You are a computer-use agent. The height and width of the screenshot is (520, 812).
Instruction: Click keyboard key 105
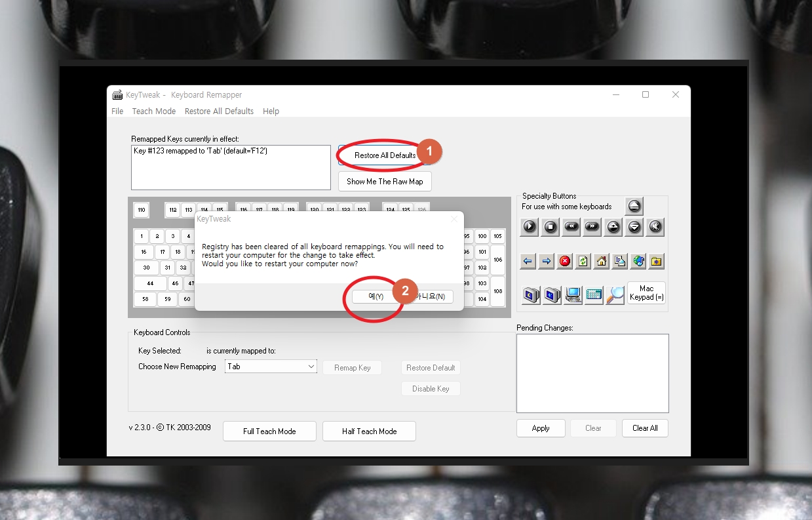(497, 236)
